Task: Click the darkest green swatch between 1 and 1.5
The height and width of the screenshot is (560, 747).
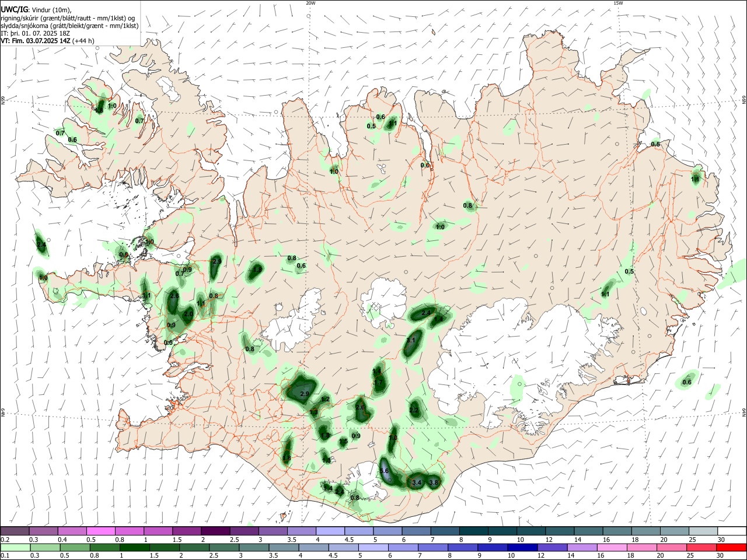Action: click(135, 547)
